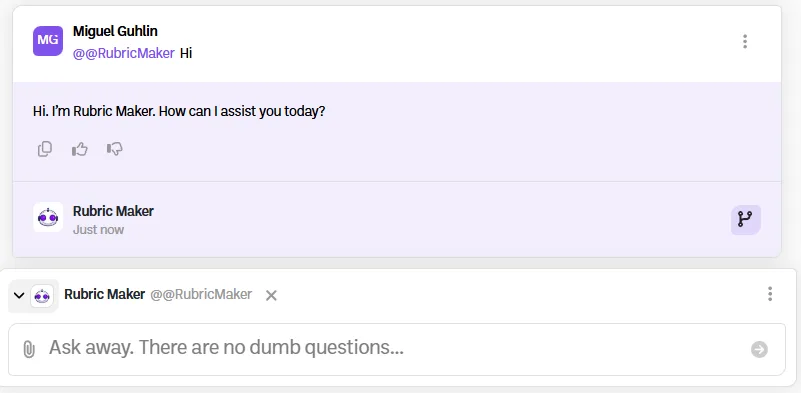Click the 'How can I assist you today?' response text
The image size is (801, 393).
pos(242,111)
